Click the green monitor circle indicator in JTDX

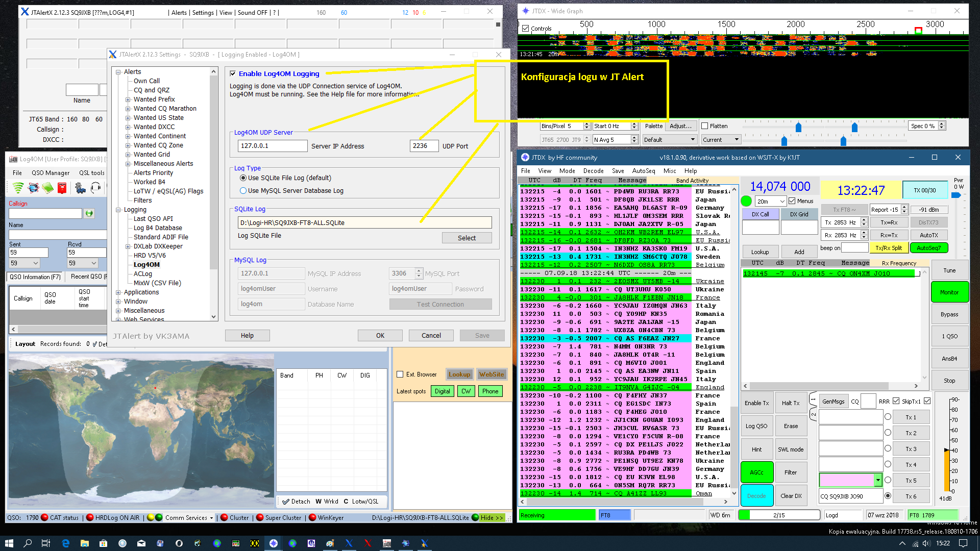746,201
